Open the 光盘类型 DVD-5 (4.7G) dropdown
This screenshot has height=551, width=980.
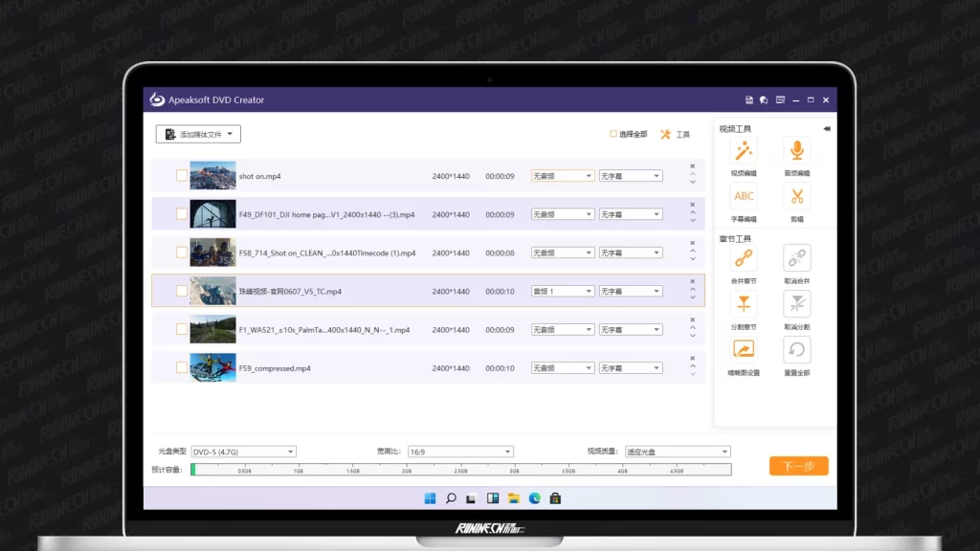coord(243,452)
